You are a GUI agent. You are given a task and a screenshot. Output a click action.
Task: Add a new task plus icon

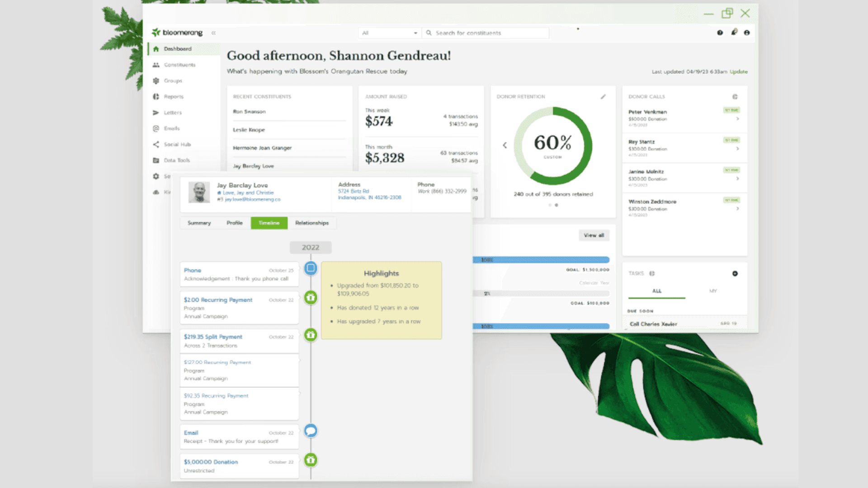click(x=735, y=273)
